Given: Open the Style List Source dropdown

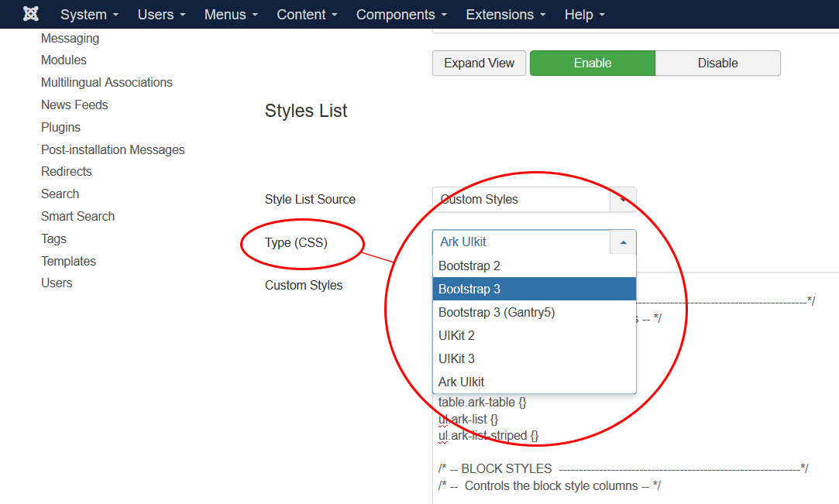Looking at the screenshot, I should tap(534, 200).
